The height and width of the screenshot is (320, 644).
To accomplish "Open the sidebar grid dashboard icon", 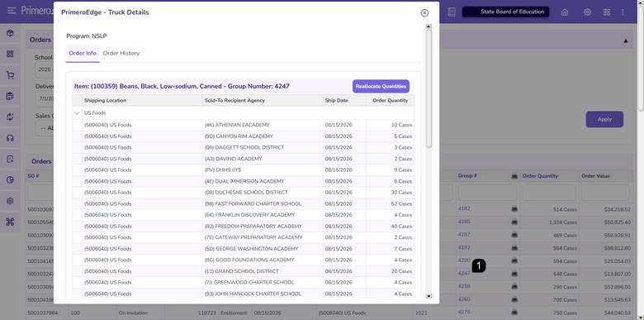I will [10, 54].
